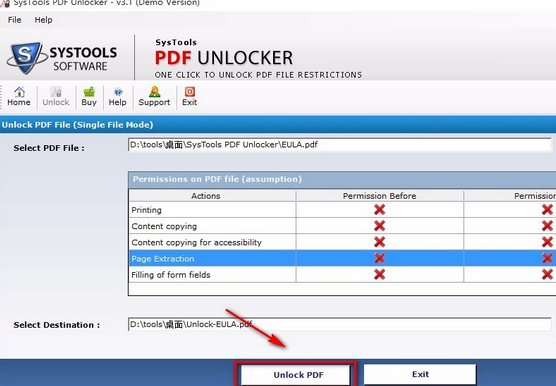
Task: Click the Unlock PDF button
Action: coord(295,375)
